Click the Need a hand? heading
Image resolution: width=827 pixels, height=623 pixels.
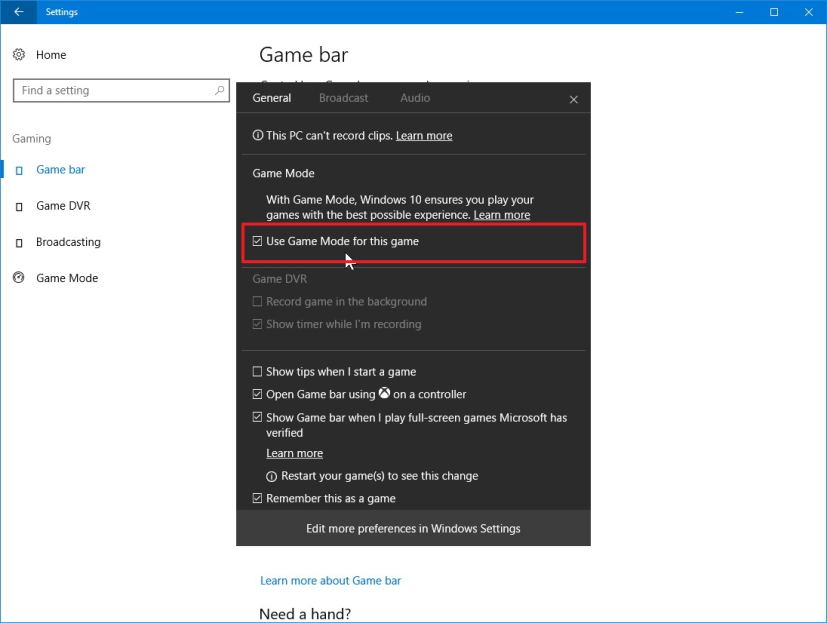tap(305, 614)
